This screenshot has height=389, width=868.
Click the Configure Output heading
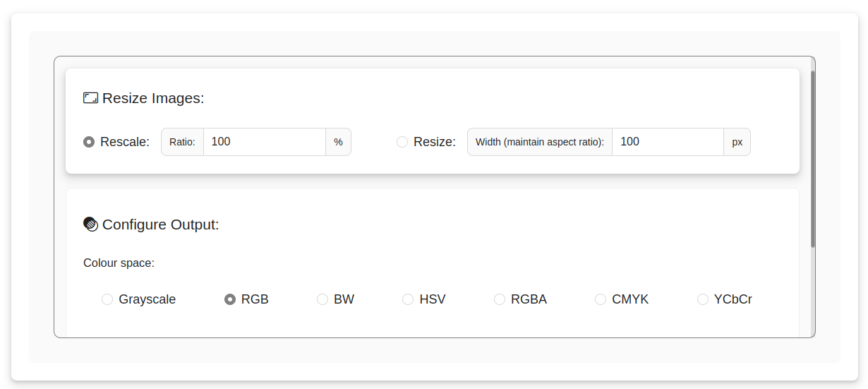click(x=161, y=225)
